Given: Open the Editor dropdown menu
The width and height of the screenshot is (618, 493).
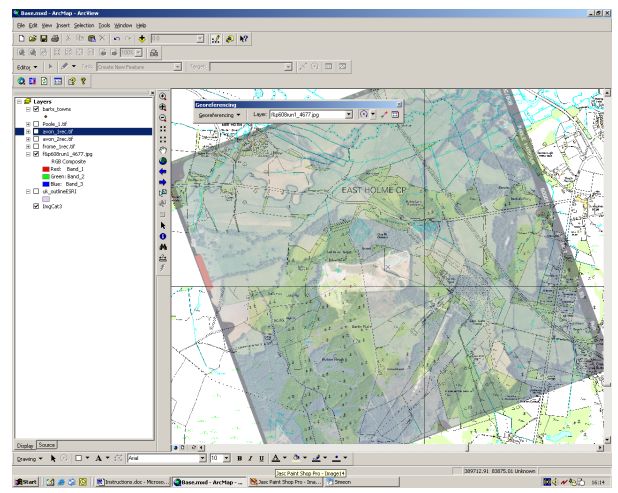Looking at the screenshot, I should coord(27,67).
